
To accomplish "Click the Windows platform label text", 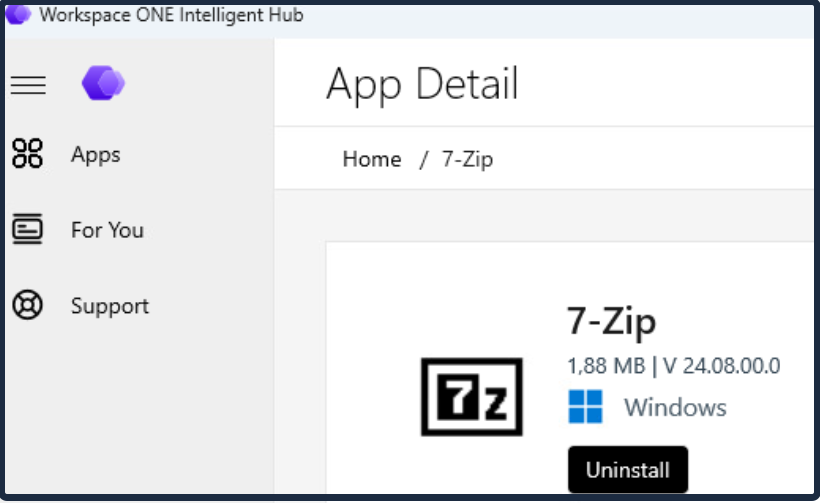I will click(675, 407).
